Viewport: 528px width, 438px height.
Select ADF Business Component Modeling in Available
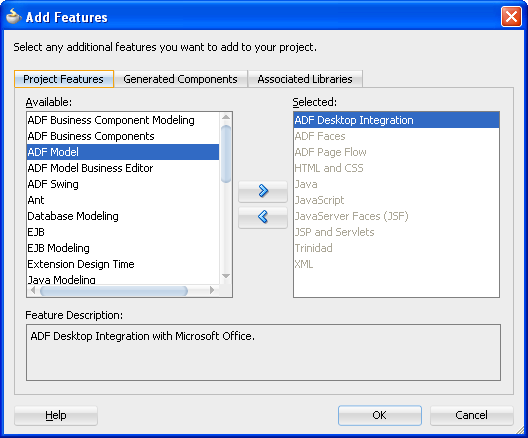coord(123,120)
